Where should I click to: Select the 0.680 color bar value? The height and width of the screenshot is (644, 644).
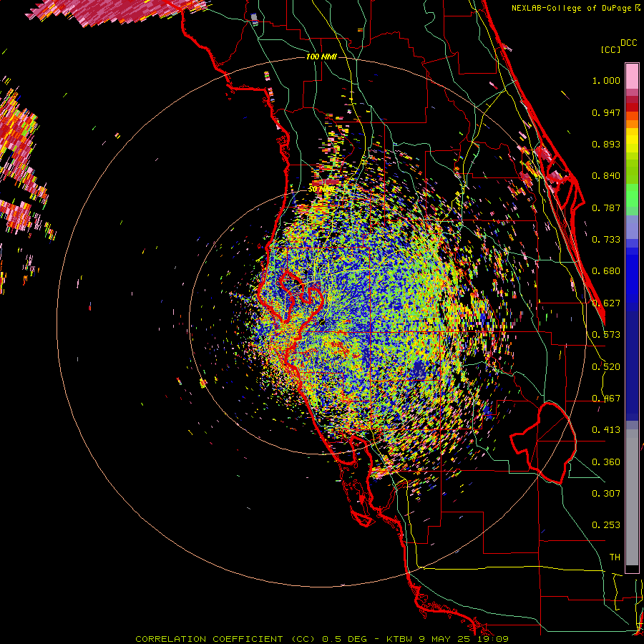[x=606, y=271]
